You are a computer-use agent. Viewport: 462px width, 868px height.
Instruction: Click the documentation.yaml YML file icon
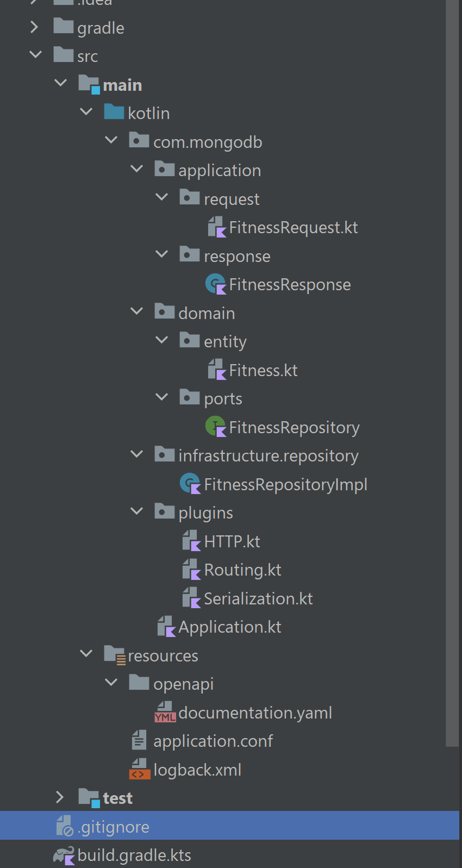tap(165, 712)
